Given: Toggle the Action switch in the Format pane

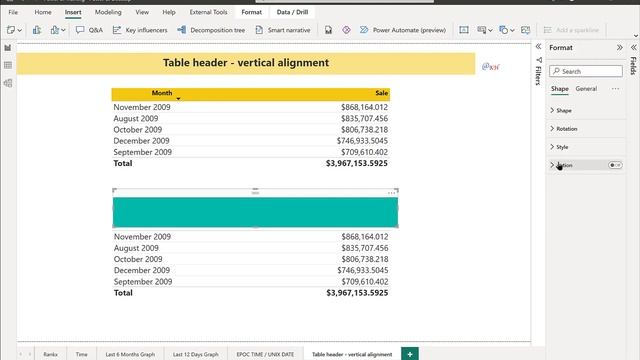Looking at the screenshot, I should pos(615,165).
